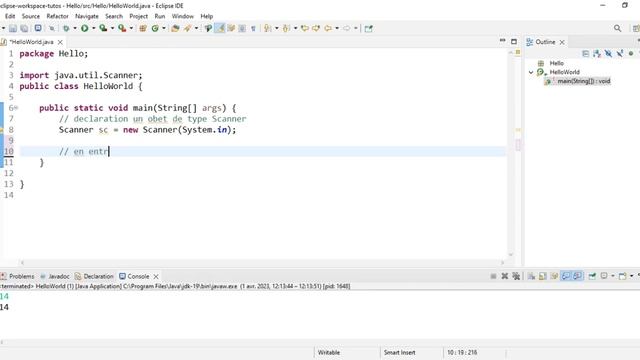Click the External Tools run icon
640x360 pixels.
point(122,28)
